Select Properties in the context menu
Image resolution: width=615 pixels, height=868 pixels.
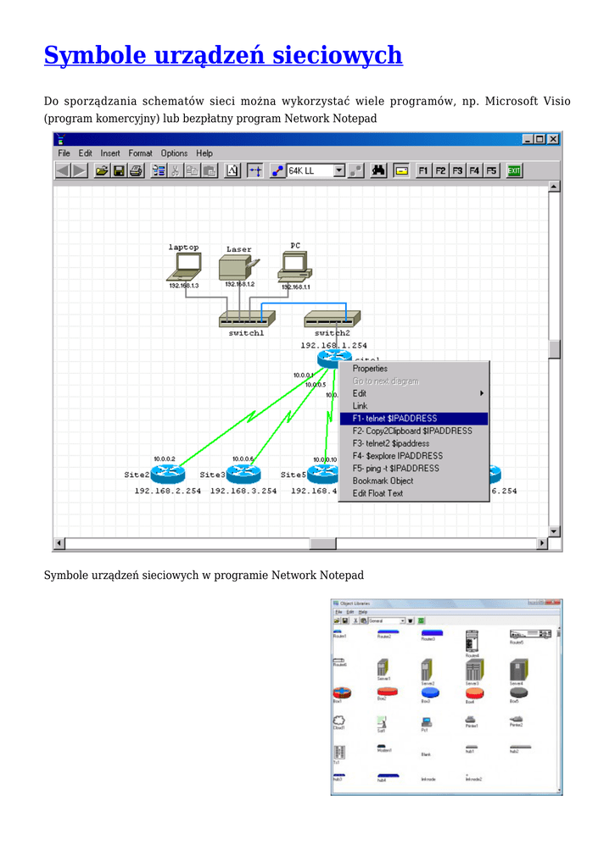tap(370, 369)
